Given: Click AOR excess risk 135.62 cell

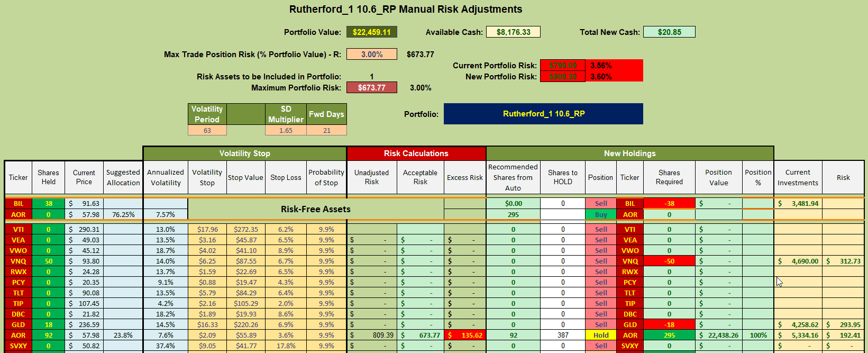Looking at the screenshot, I should 465,336.
